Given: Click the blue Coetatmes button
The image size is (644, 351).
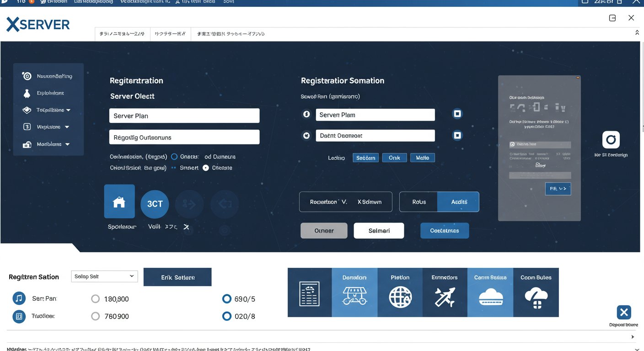Looking at the screenshot, I should coord(445,231).
